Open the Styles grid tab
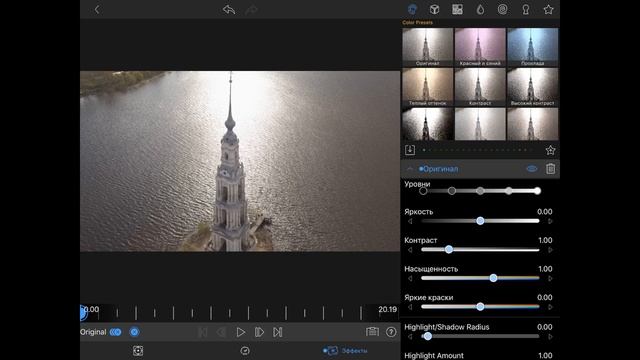The image size is (640, 360). pyautogui.click(x=457, y=9)
